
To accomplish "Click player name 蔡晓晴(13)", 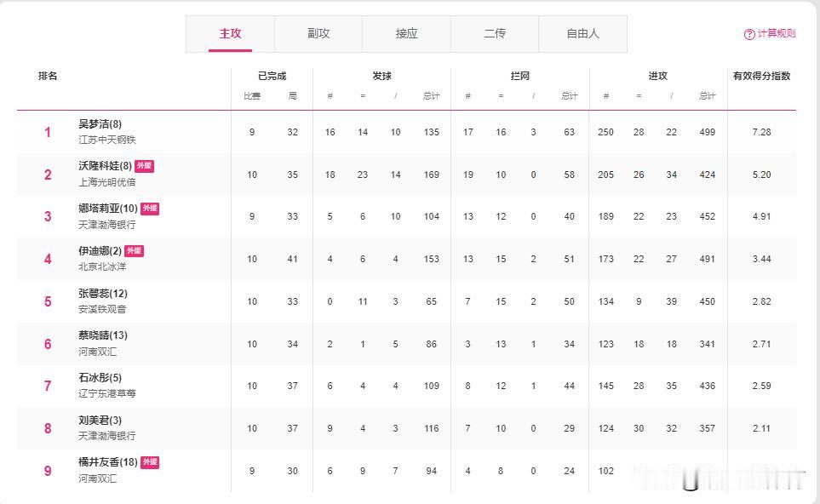I will (x=103, y=335).
